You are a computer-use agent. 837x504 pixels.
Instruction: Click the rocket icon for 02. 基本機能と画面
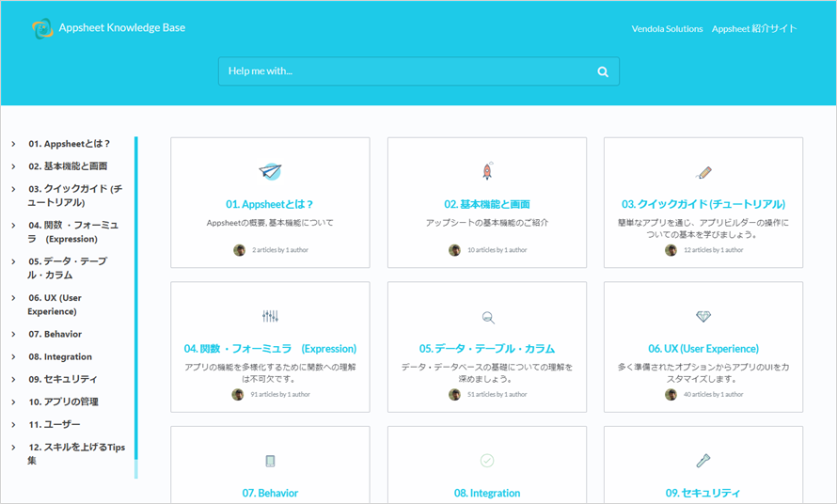pyautogui.click(x=487, y=171)
